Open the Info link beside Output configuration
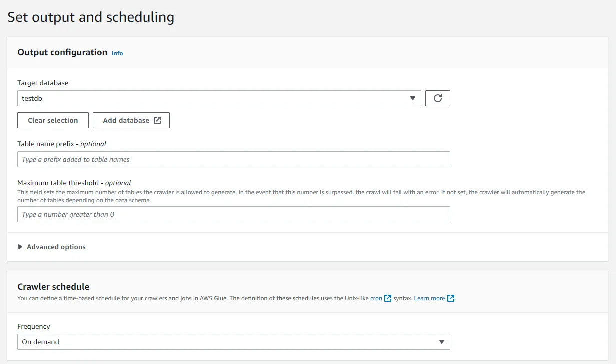This screenshot has width=616, height=364. click(x=117, y=53)
